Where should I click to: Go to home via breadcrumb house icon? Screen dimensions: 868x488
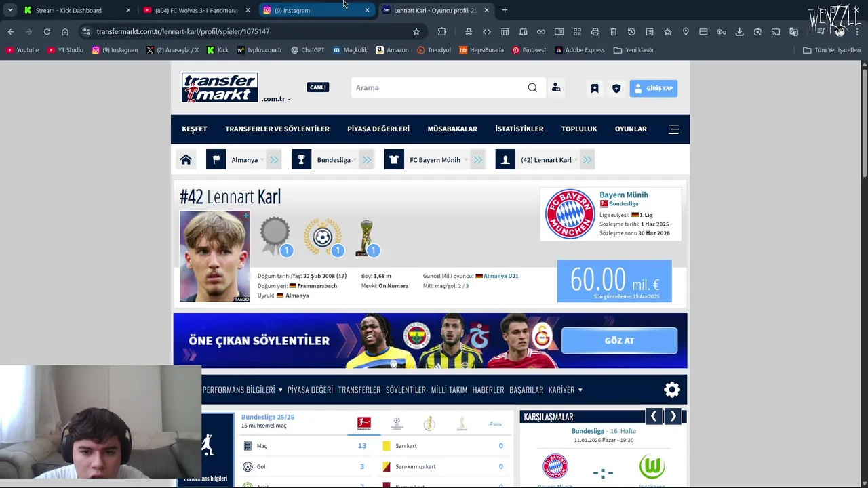coord(186,160)
